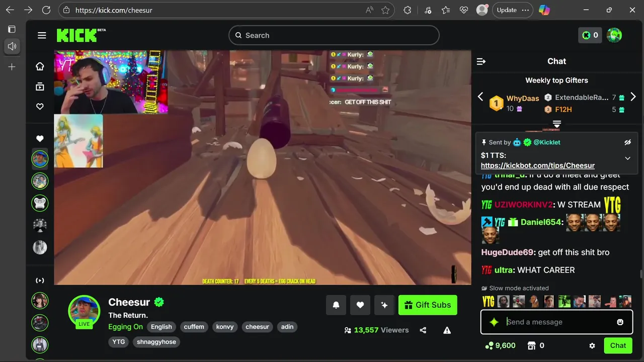This screenshot has width=644, height=362.
Task: Click the KICK logo
Action: (76, 35)
